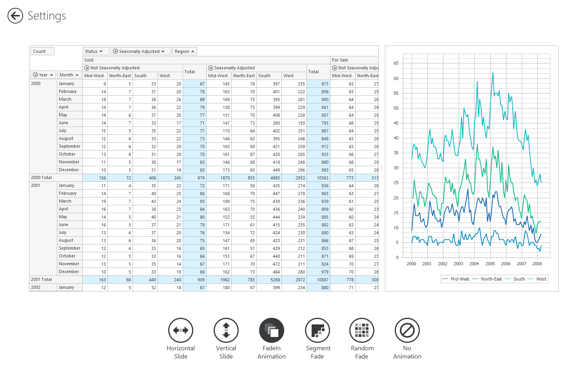Collapse the Not Seasonally Adjusted group under Sold
The width and height of the screenshot is (588, 373).
tap(87, 68)
